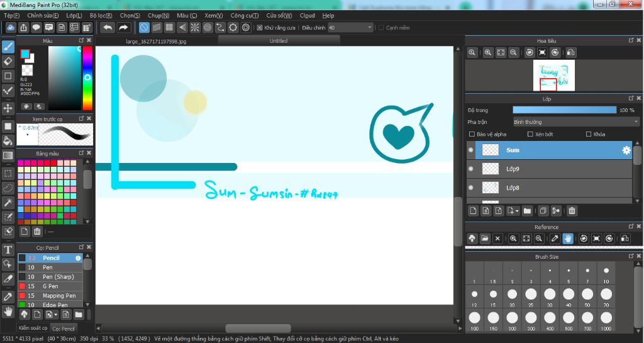
Task: Open the Lớp(L) menu
Action: [74, 16]
